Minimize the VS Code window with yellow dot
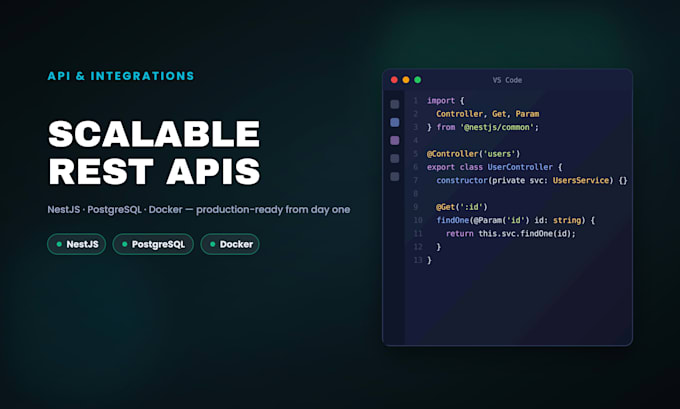Screen dimensions: 680x409 [x=406, y=80]
